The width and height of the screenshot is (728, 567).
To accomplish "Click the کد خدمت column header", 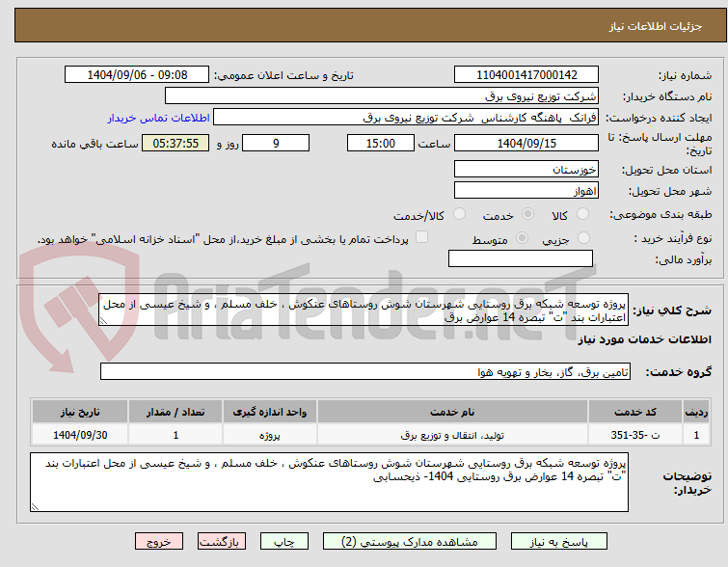I will 634,412.
